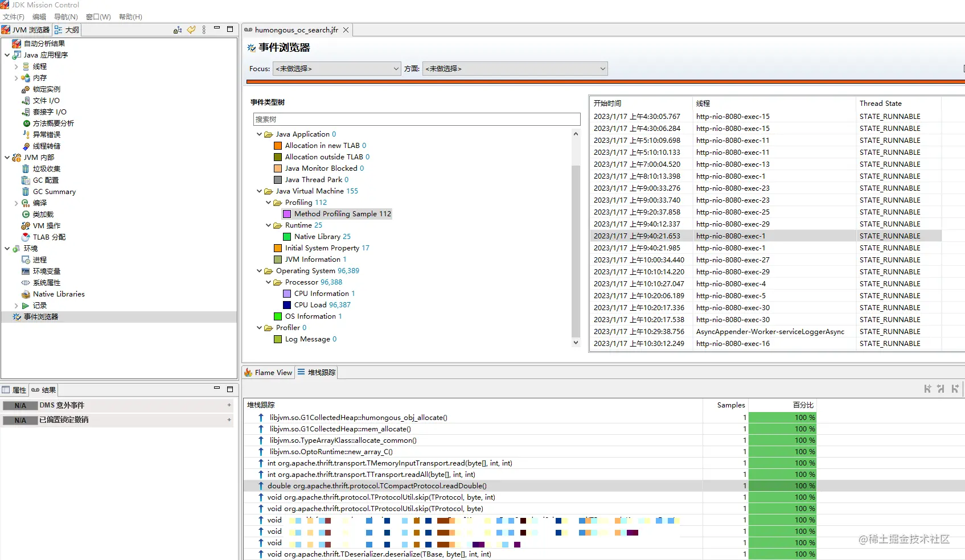Collapse the Operating System event folder
The height and width of the screenshot is (560, 965).
pos(260,271)
